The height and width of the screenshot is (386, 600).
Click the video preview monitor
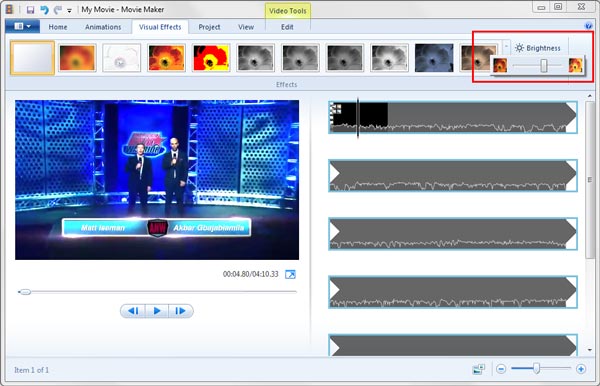tap(157, 180)
